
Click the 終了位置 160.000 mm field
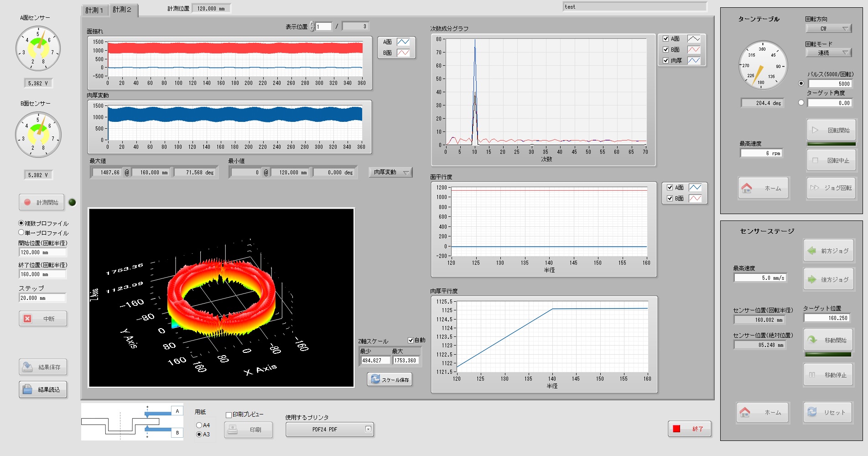[43, 274]
